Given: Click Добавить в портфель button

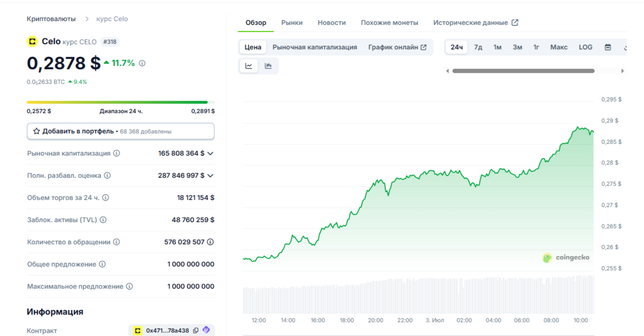Looking at the screenshot, I should tap(120, 131).
